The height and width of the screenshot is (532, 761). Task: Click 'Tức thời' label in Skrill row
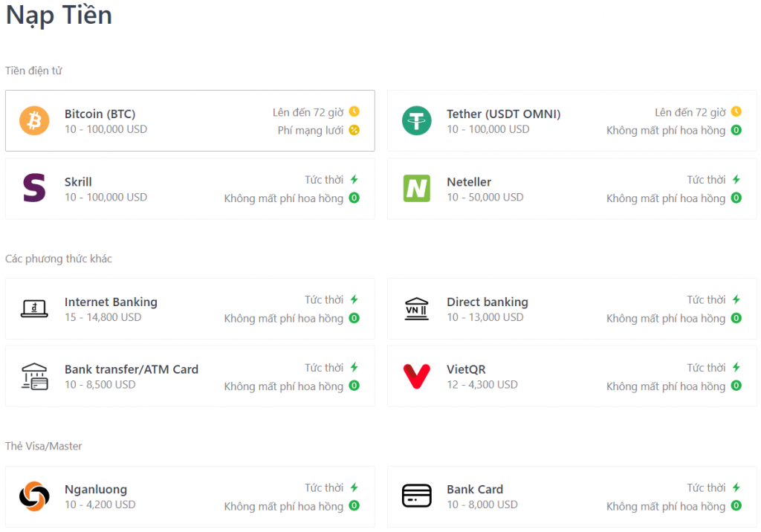(x=324, y=180)
